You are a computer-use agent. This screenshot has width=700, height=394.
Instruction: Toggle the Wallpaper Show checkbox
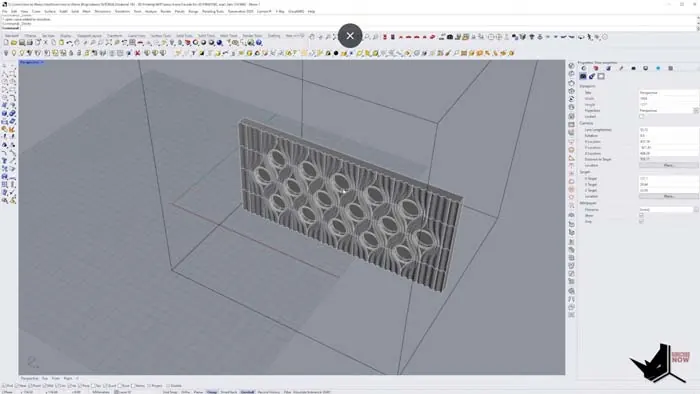coord(642,215)
